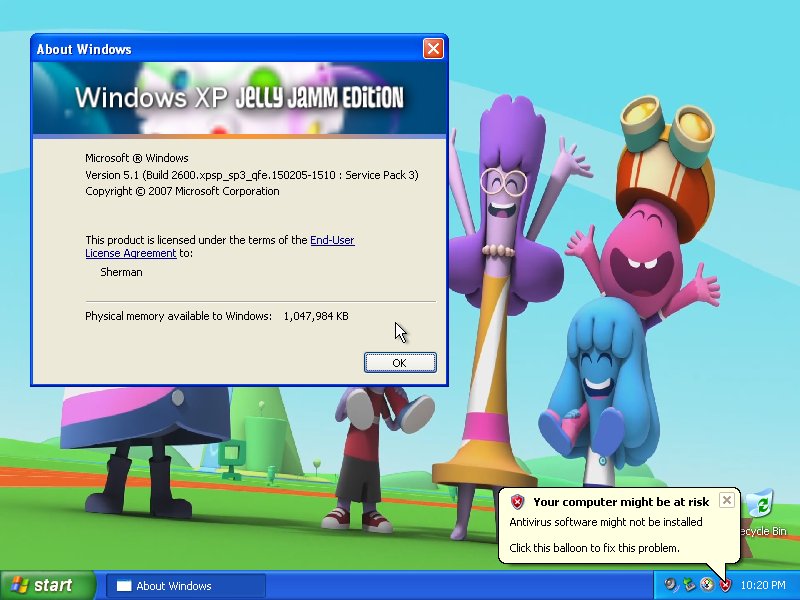This screenshot has height=600, width=800.
Task: Click the Microsoft ® Windows text line
Action: coord(137,158)
